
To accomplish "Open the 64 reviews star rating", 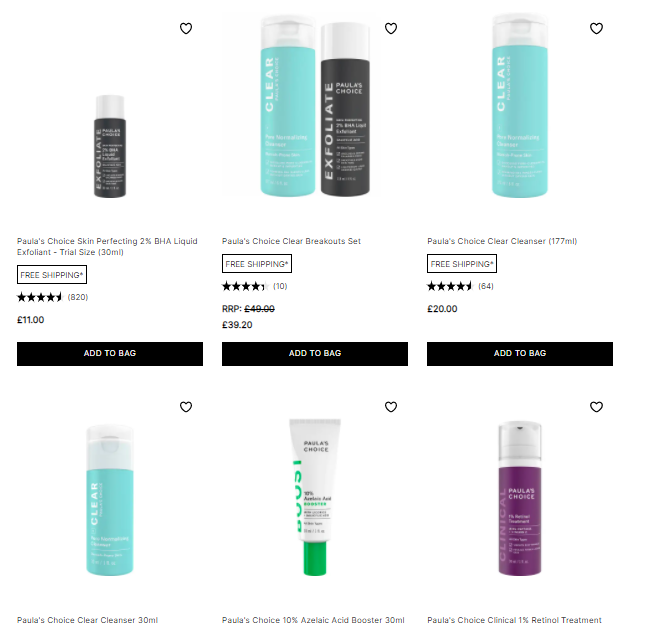I will click(x=460, y=286).
